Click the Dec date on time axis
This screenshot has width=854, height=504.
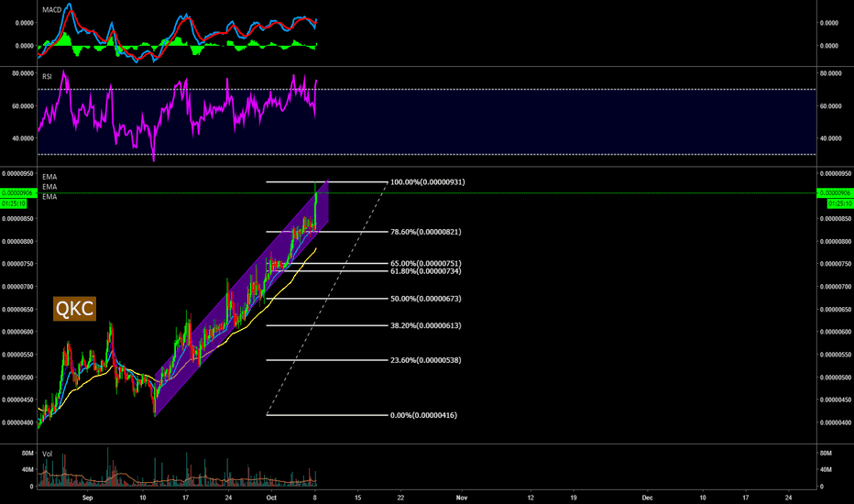click(x=647, y=498)
